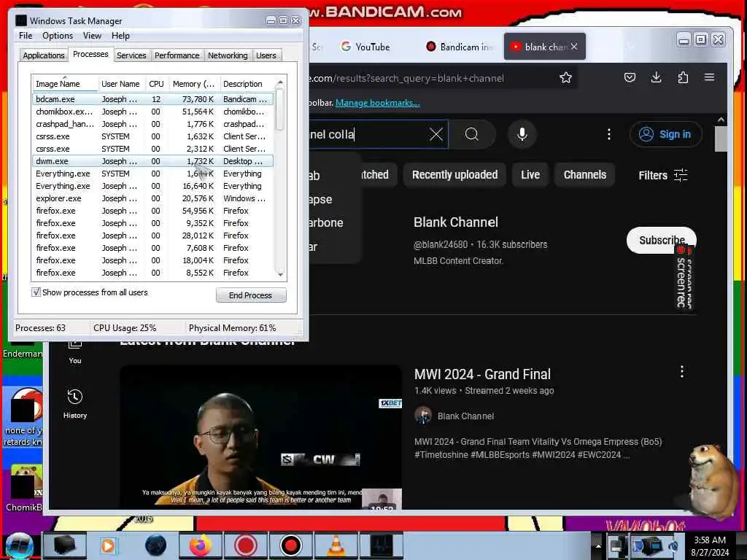Switch to Bandicam browser tab

(x=460, y=47)
